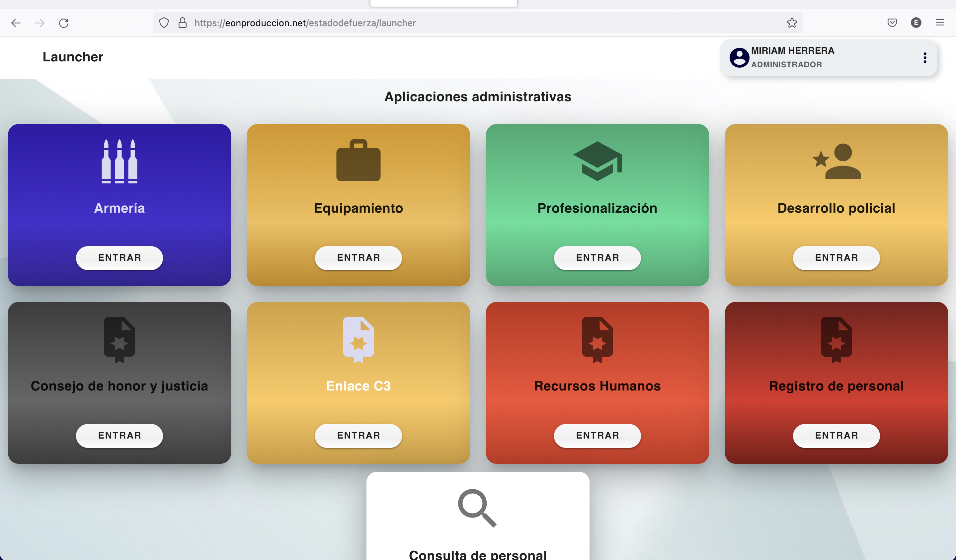
Task: Open the three-dot user options menu
Action: (x=925, y=58)
